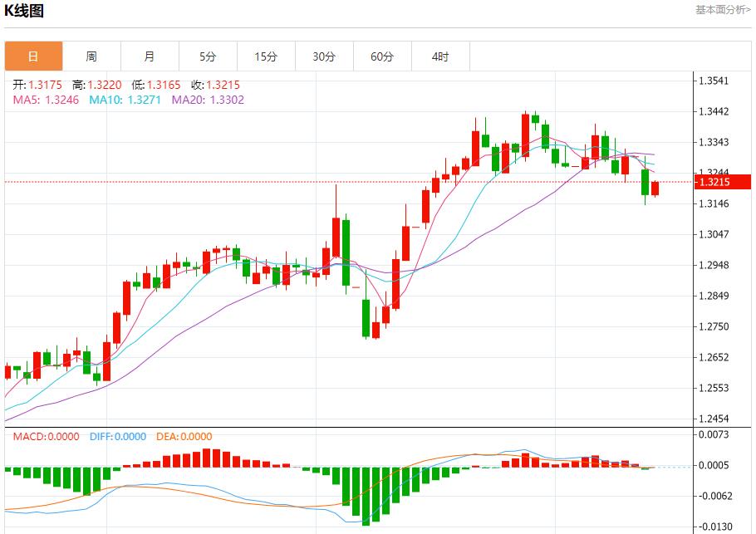This screenshot has width=756, height=534.
Task: Click the MA20 legend label
Action: click(x=208, y=100)
